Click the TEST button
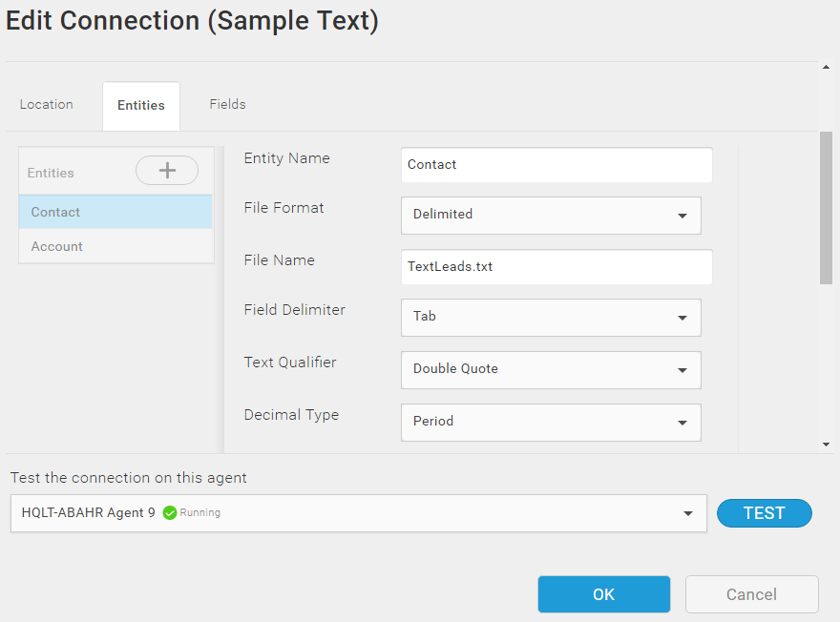Screen dimensions: 840x622 [x=765, y=513]
